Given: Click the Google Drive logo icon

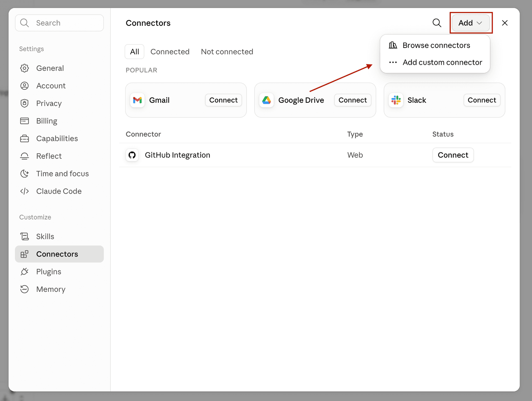Looking at the screenshot, I should (x=267, y=100).
